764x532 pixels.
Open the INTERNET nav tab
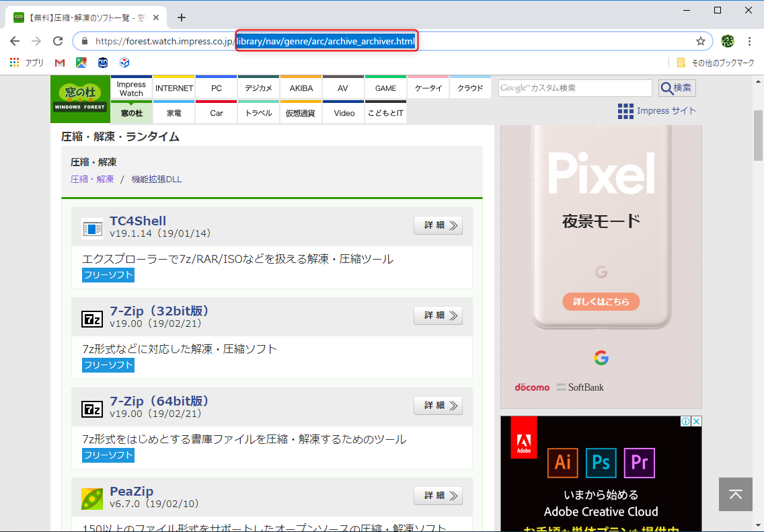point(174,88)
